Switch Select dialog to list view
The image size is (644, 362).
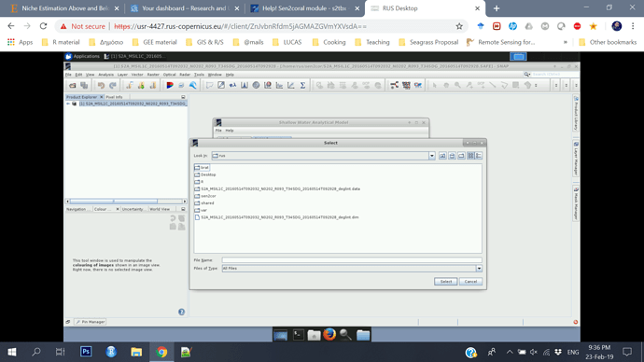tap(470, 156)
